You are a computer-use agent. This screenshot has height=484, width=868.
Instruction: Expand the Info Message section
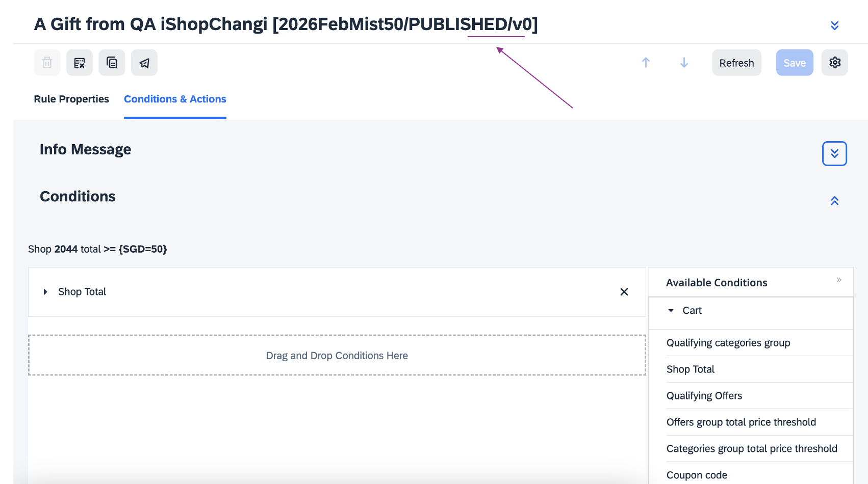(834, 153)
